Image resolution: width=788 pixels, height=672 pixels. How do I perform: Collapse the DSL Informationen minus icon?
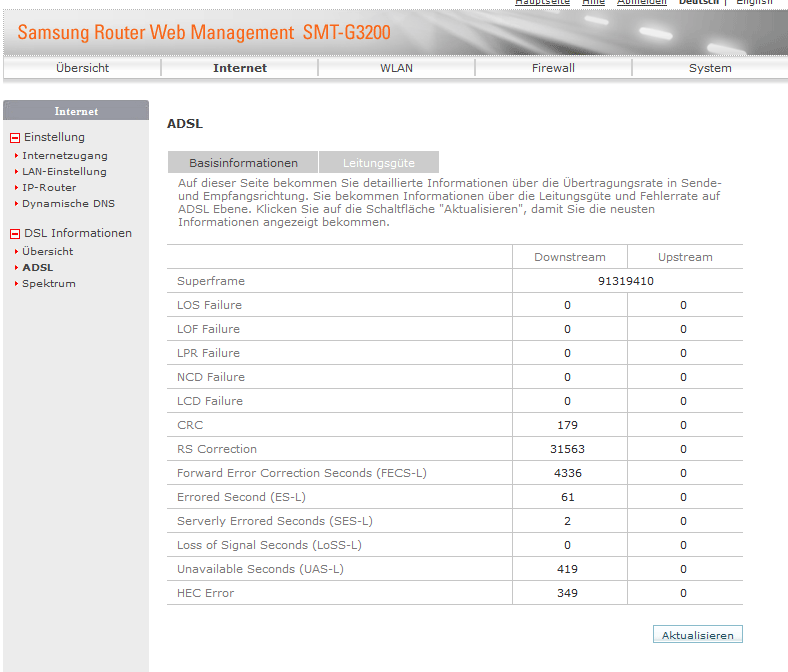coord(15,234)
